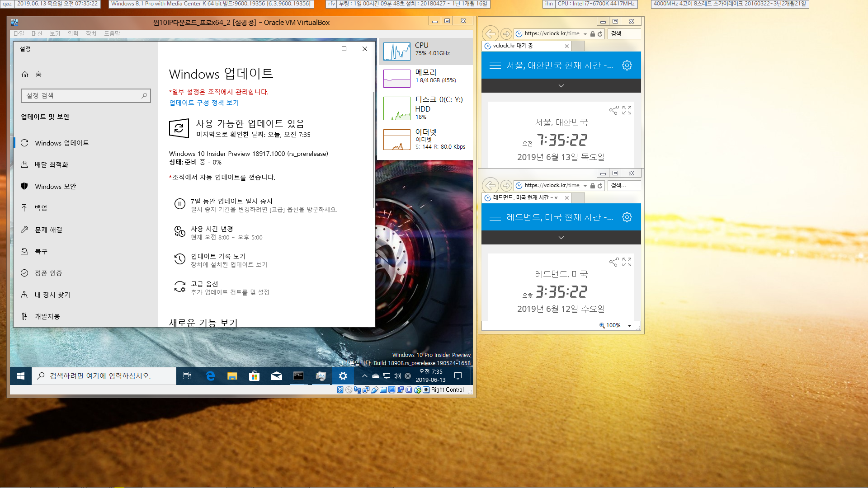Click Settings gear in guest taskbar
This screenshot has height=488, width=868.
tap(343, 375)
